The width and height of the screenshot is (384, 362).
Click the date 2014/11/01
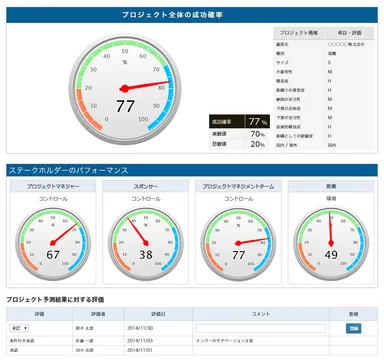(140, 350)
